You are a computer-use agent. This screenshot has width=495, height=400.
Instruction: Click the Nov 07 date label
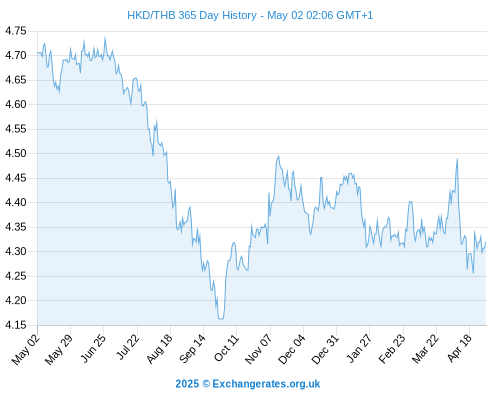258,349
